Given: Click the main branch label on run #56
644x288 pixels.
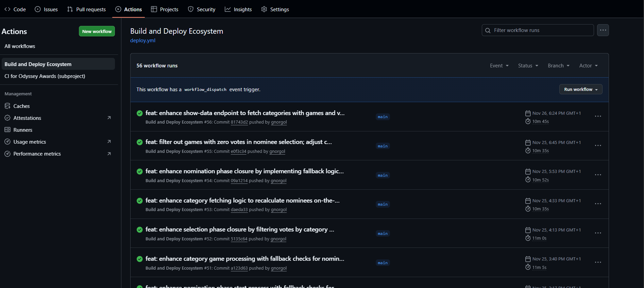Looking at the screenshot, I should point(383,117).
